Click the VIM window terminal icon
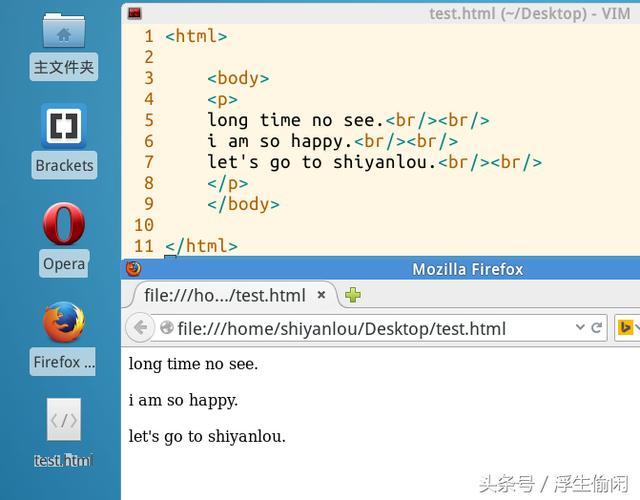 (x=134, y=13)
